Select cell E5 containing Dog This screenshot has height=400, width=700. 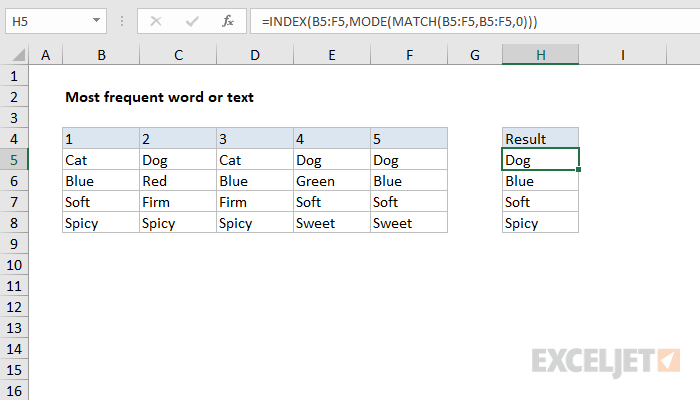click(332, 160)
